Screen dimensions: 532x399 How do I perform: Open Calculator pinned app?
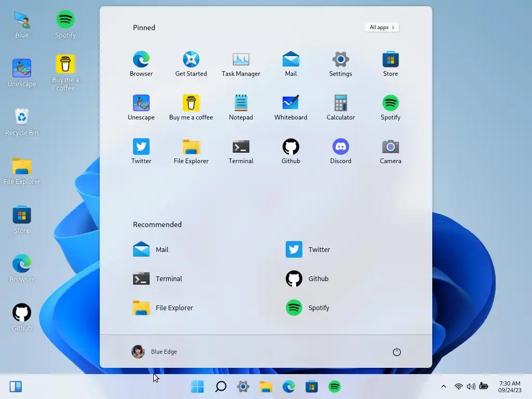click(x=341, y=107)
